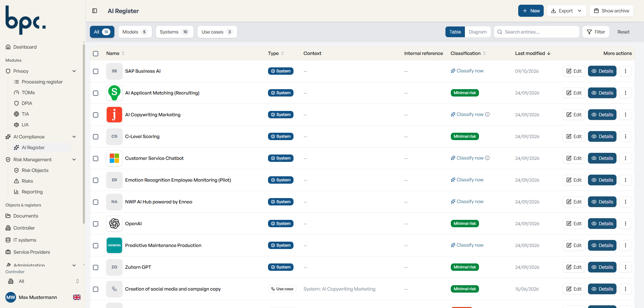Check the OpenAI row checkbox
The height and width of the screenshot is (308, 644).
96,224
